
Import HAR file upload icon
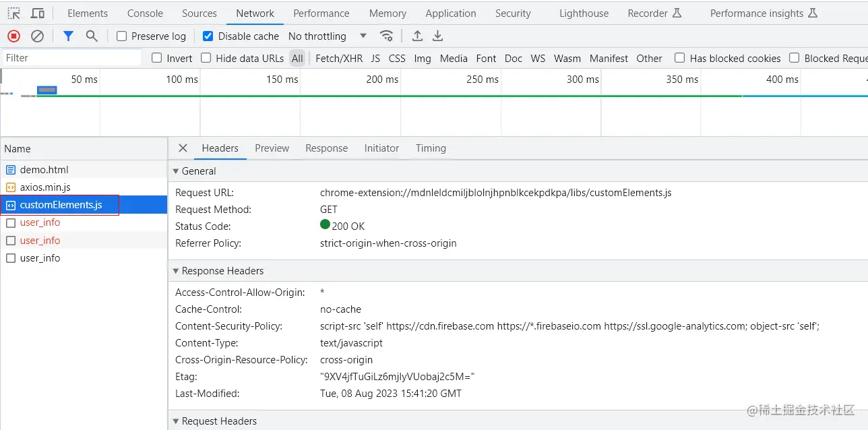(417, 36)
